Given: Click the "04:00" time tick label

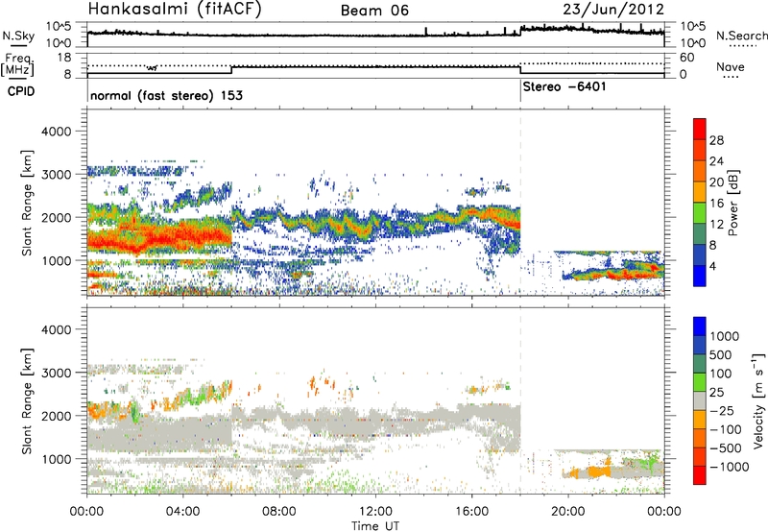Looking at the screenshot, I should (x=182, y=512).
